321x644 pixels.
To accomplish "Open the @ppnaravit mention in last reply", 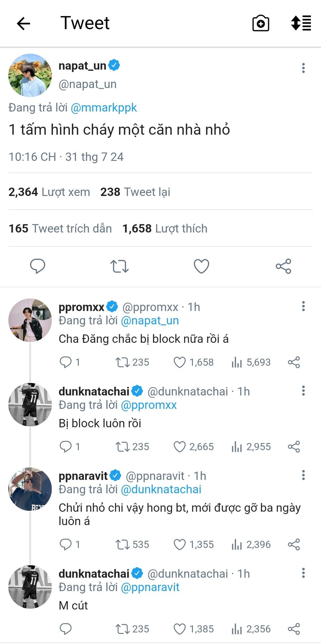I will pyautogui.click(x=150, y=587).
